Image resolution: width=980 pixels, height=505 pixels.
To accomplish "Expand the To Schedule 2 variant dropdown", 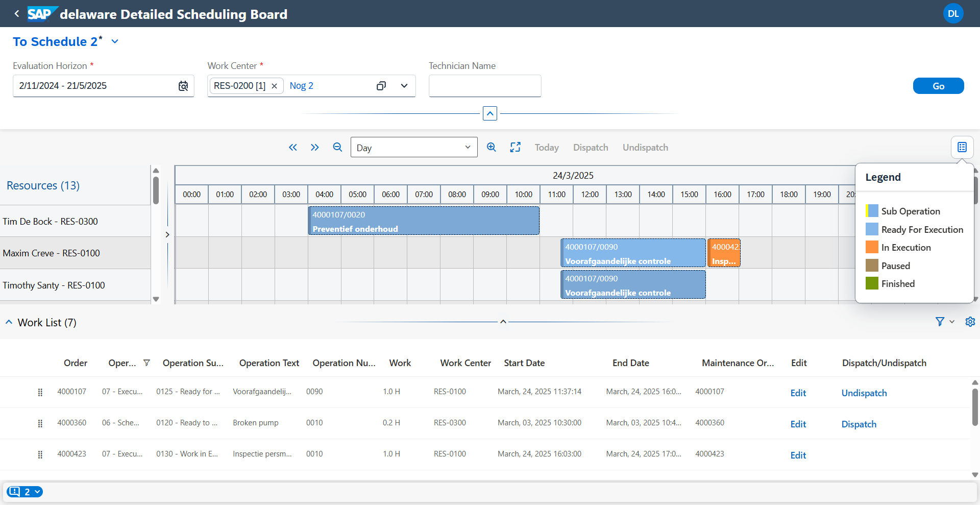I will [115, 41].
